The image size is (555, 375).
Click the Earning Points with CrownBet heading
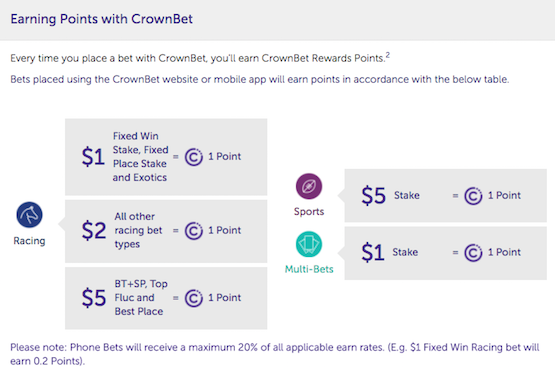point(102,19)
